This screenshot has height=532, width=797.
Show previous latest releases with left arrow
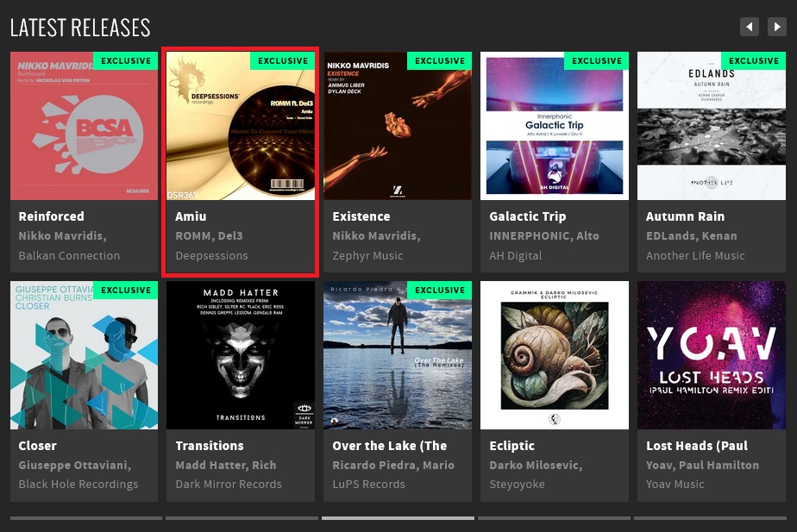click(750, 27)
